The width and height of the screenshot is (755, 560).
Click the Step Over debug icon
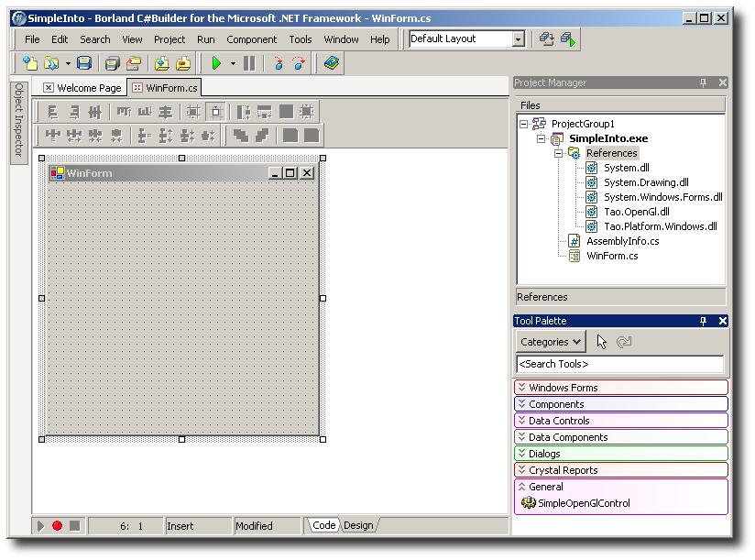point(300,63)
